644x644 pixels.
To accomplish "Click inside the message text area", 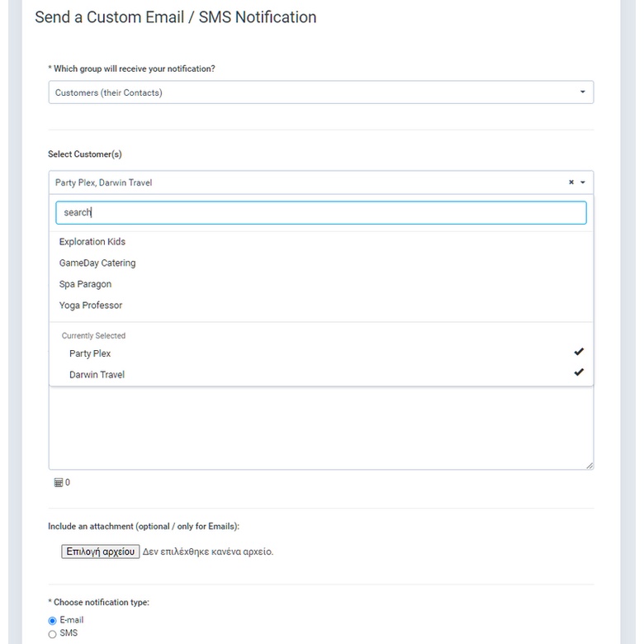I will 320,429.
